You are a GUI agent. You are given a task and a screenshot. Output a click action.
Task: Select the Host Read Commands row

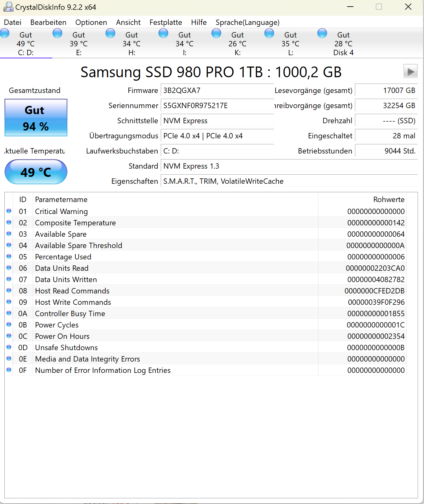coord(206,291)
